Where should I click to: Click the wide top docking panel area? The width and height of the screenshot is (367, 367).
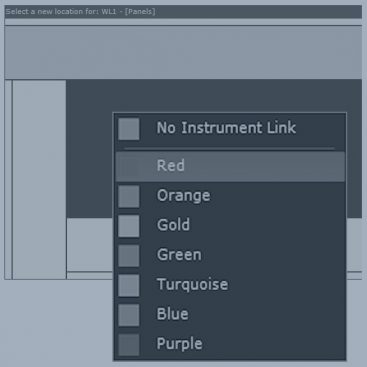183,52
